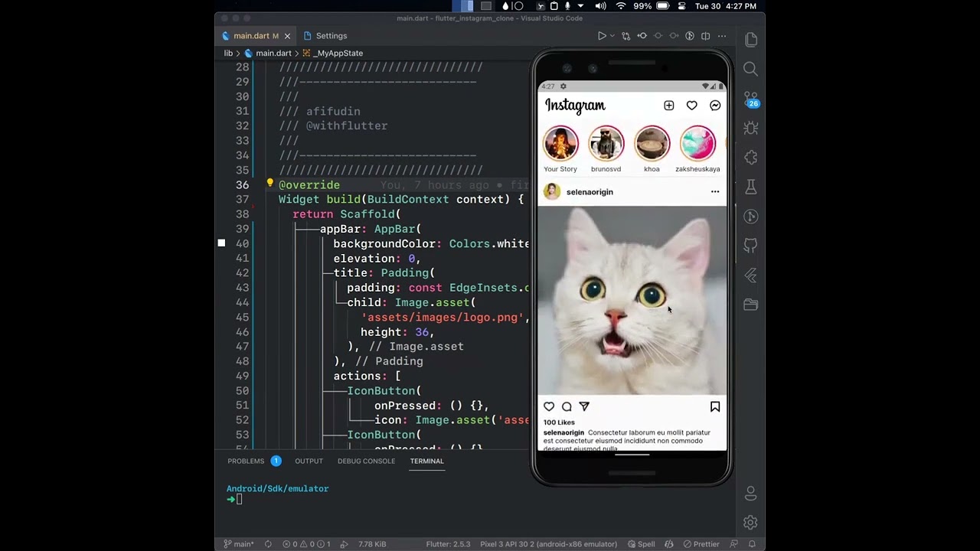The height and width of the screenshot is (551, 980).
Task: Run the Dart file with play button
Action: pos(602,36)
